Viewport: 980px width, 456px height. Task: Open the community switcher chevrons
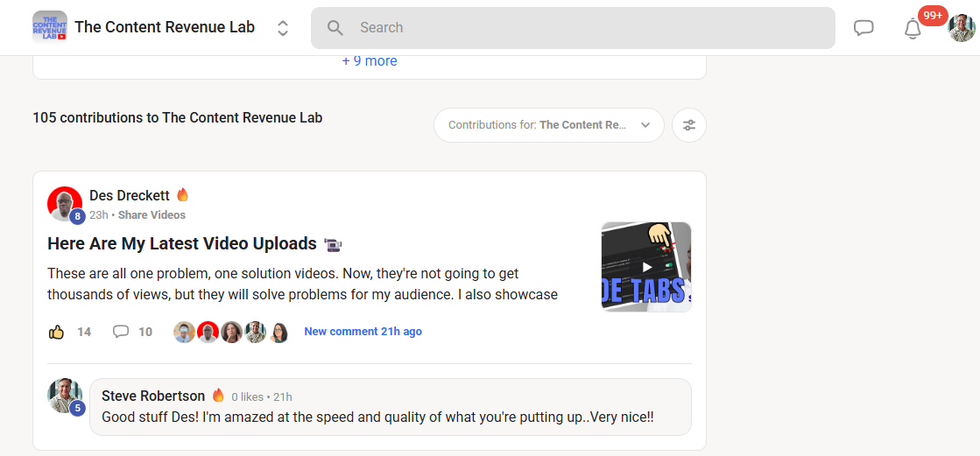[283, 28]
